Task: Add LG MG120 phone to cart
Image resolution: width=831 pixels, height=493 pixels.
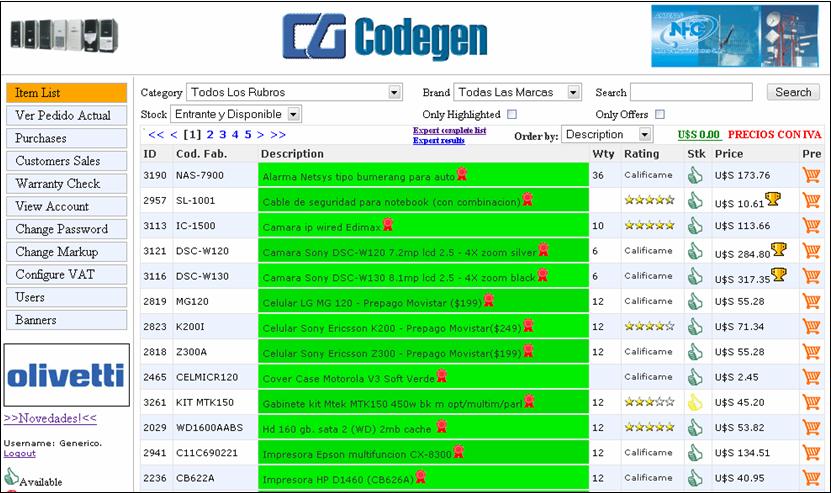Action: point(811,301)
